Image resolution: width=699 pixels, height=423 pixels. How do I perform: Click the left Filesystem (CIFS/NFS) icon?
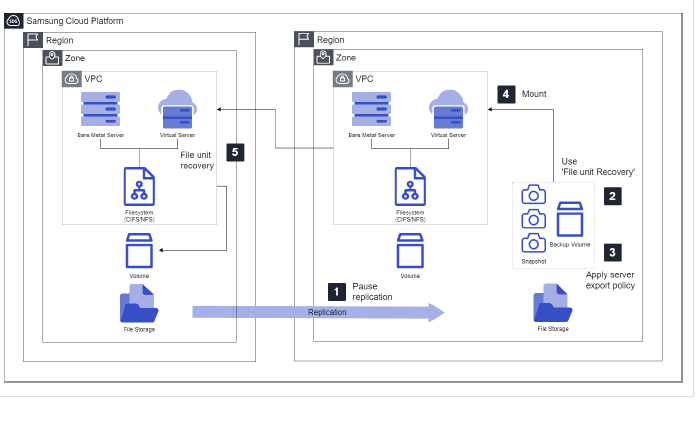tap(139, 187)
